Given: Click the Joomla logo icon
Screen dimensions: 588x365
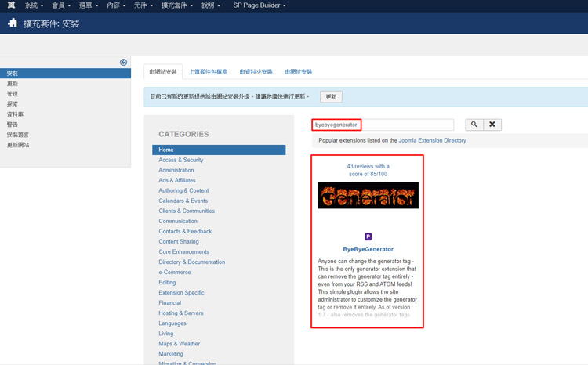Looking at the screenshot, I should (x=11, y=5).
